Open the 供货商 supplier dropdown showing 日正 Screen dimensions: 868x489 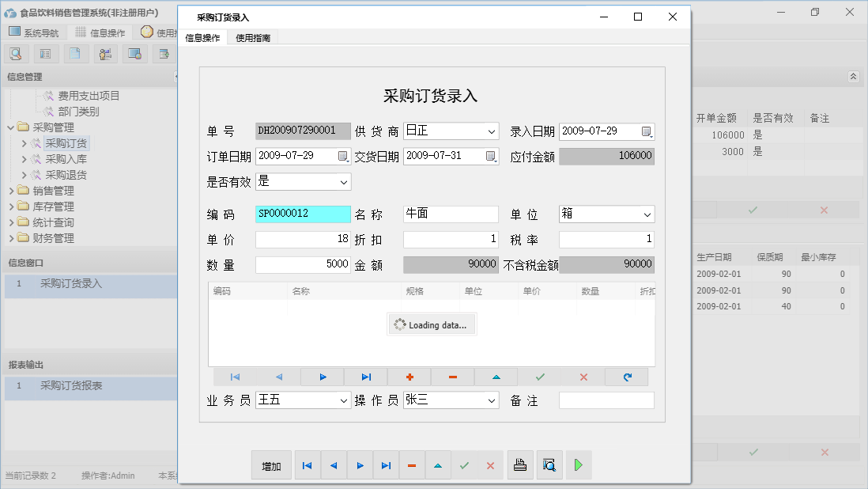click(x=492, y=131)
